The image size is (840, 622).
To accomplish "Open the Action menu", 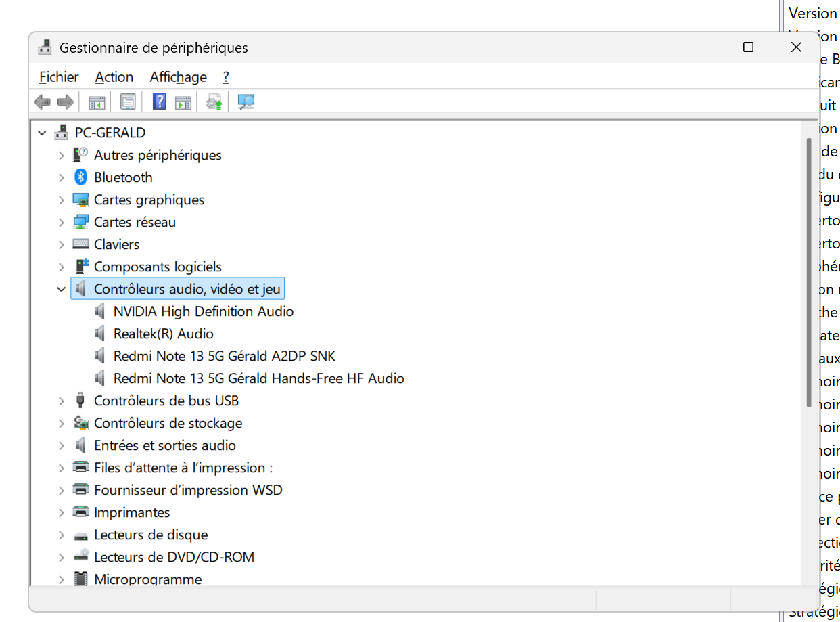I will (114, 77).
